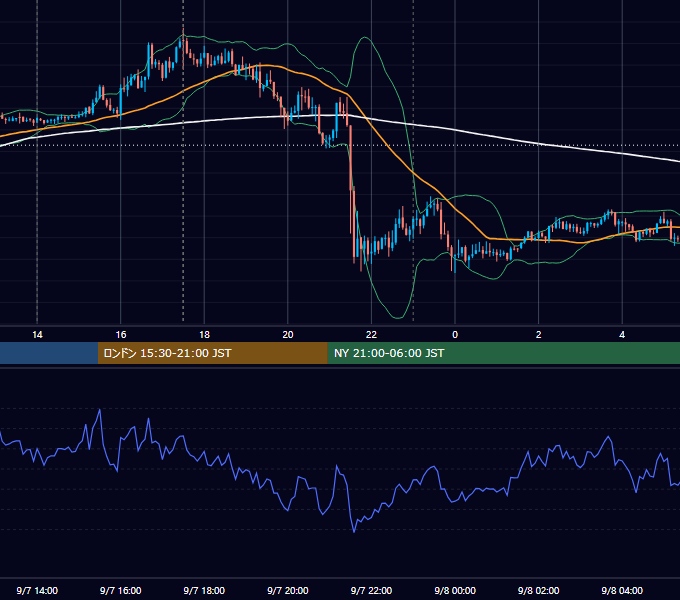The image size is (680, 600).
Task: Click the 9/7 20:00 time label
Action: point(288,590)
